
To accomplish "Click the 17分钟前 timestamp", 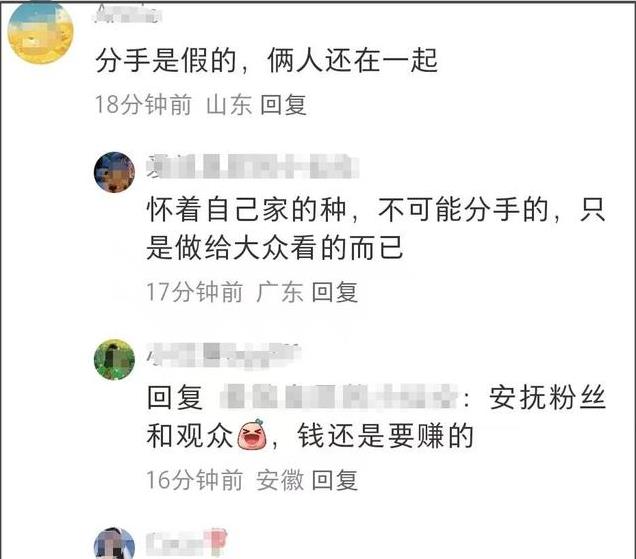I will tap(194, 292).
